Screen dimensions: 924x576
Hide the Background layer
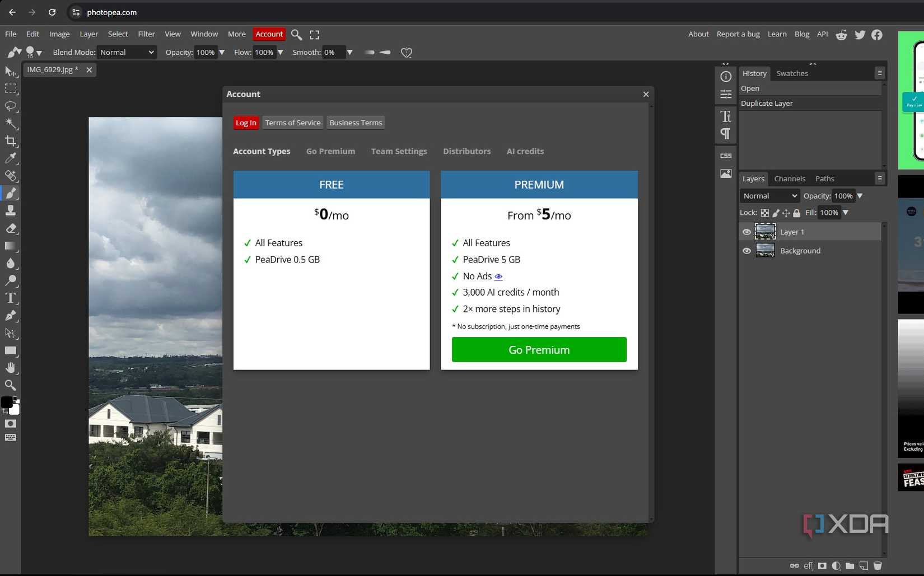746,251
